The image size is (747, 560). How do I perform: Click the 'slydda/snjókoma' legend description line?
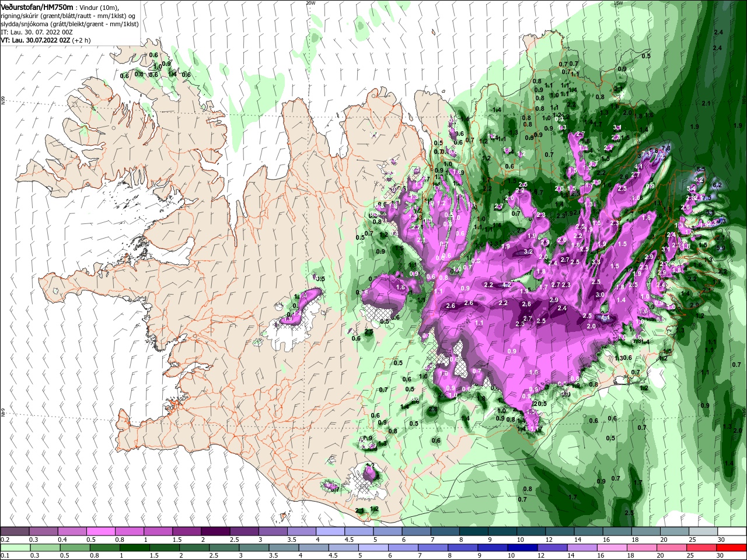point(69,24)
